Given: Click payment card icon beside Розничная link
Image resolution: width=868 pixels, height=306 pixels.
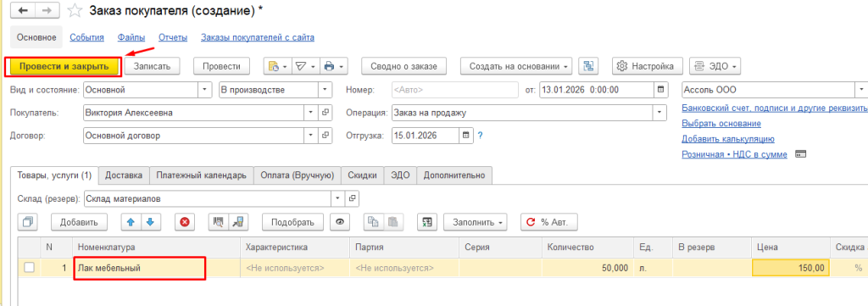Looking at the screenshot, I should [x=800, y=154].
